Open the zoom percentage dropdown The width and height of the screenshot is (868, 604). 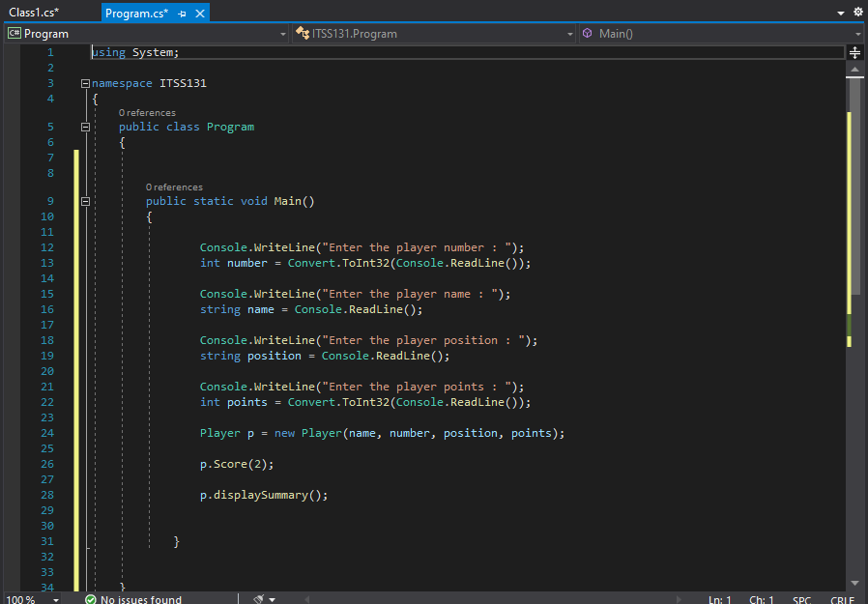[x=53, y=598]
